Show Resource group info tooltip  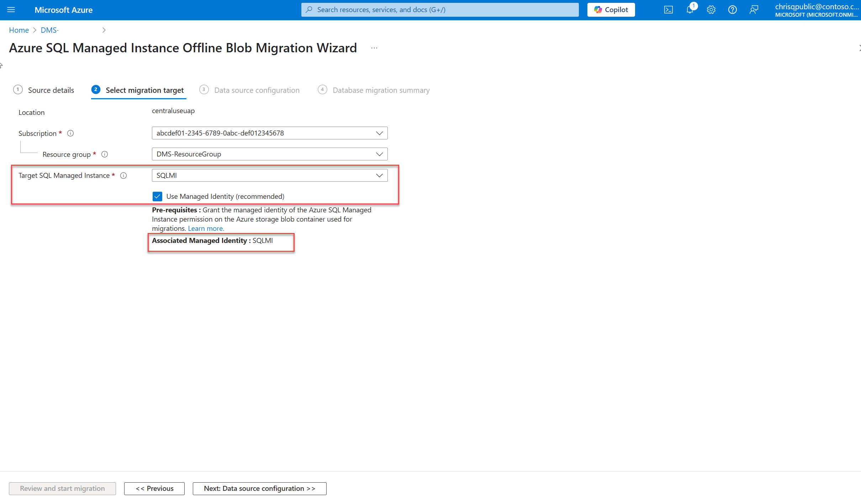point(105,154)
